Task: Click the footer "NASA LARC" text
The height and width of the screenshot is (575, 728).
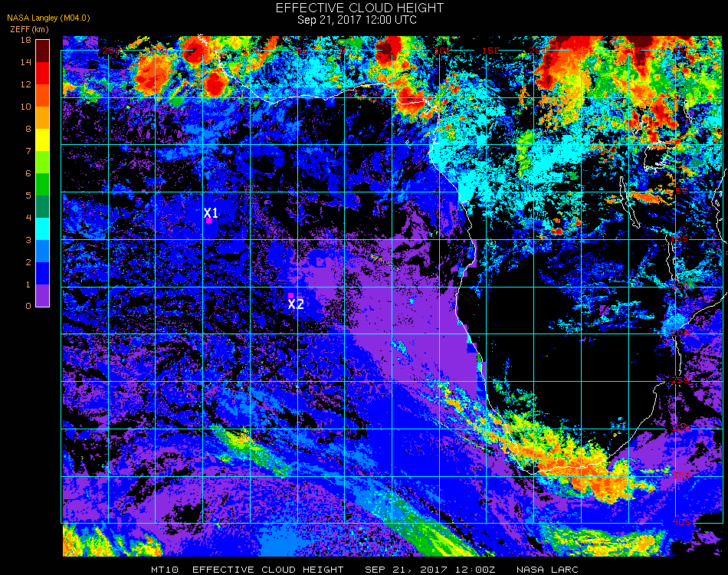Action: (x=547, y=570)
